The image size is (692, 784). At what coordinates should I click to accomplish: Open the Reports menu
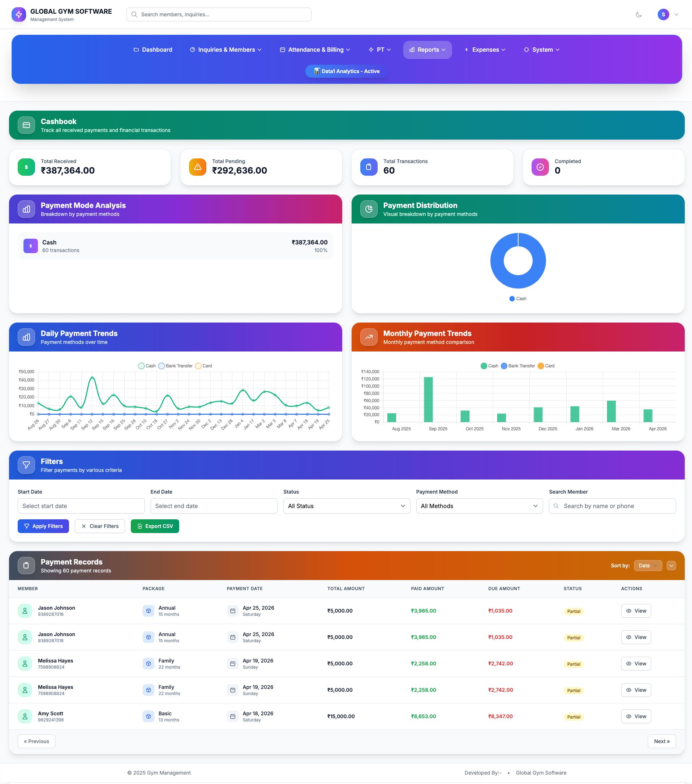427,50
